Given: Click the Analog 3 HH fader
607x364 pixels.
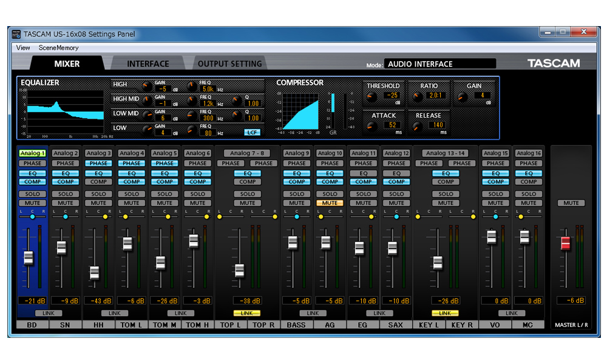Looking at the screenshot, I should 95,273.
